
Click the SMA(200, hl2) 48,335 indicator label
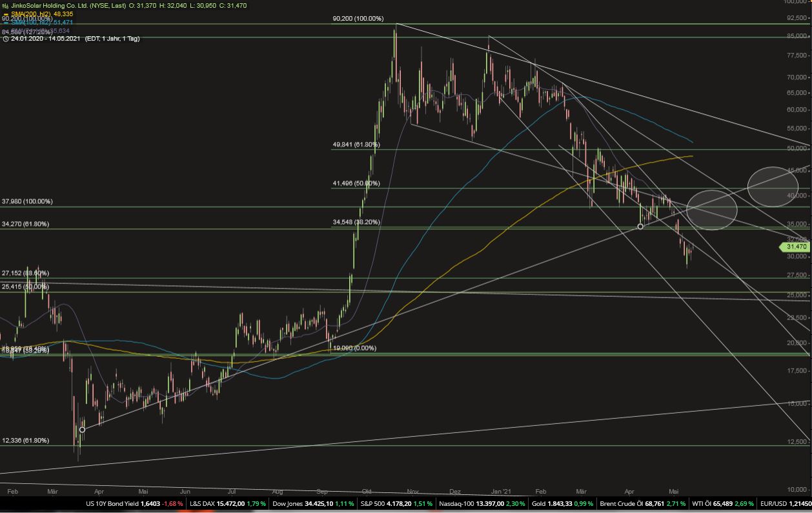pyautogui.click(x=41, y=14)
